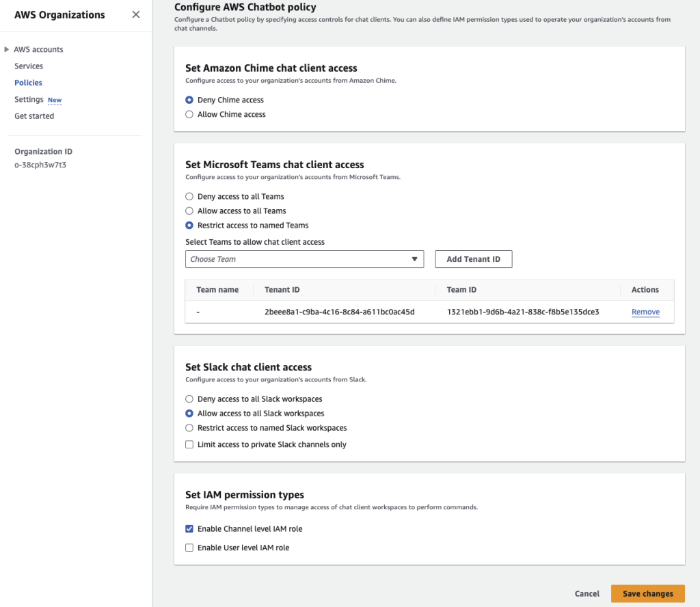The image size is (700, 607).
Task: Select Restrict access to named Slack workspaces
Action: 189,427
